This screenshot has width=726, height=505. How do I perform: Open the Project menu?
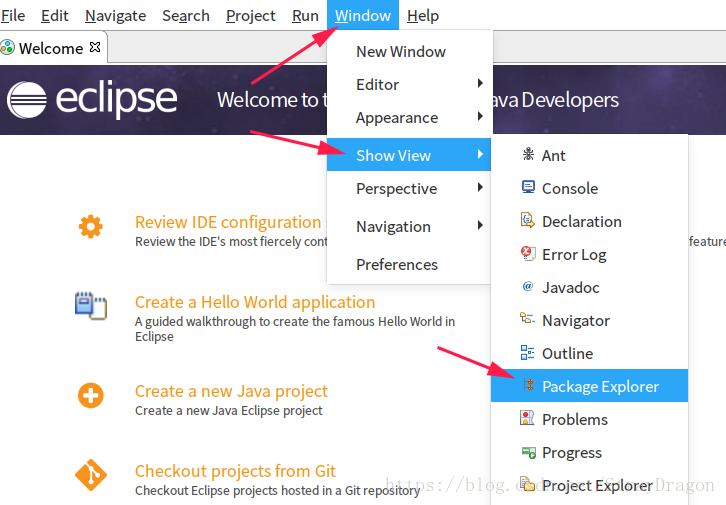250,16
